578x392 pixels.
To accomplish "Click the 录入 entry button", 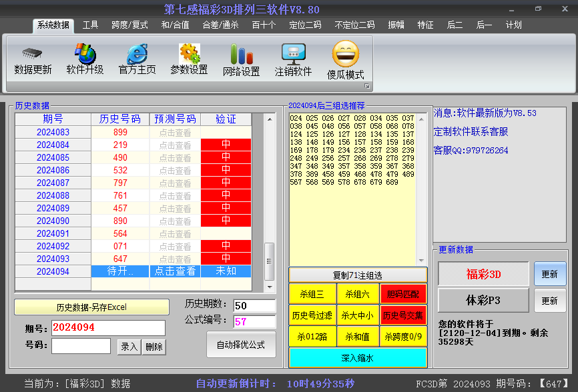I will pos(129,347).
